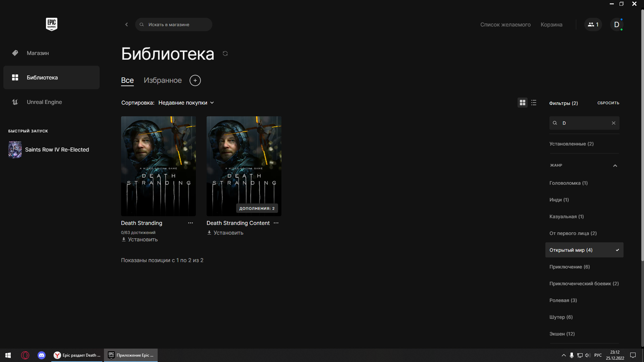
Task: Open the friends list icon
Action: pos(593,24)
